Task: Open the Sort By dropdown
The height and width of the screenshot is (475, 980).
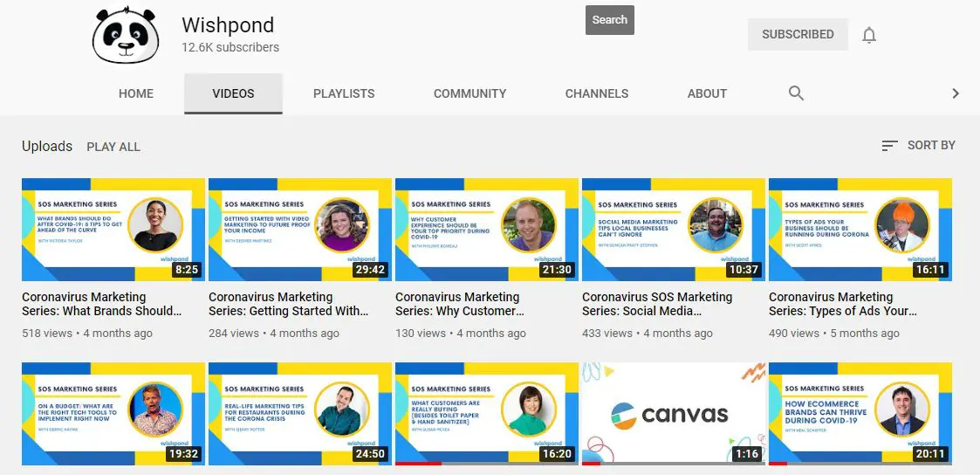Action: coord(918,145)
